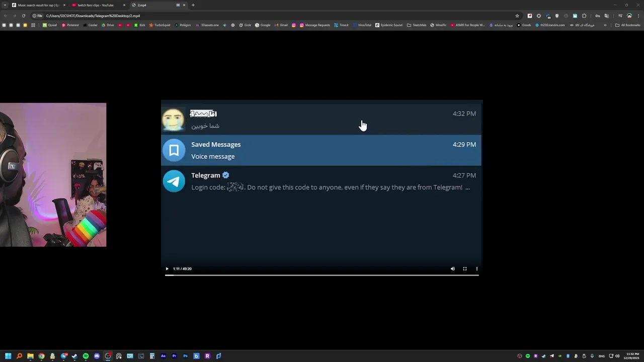Open Discord from taskbar
644x362 pixels.
97,356
